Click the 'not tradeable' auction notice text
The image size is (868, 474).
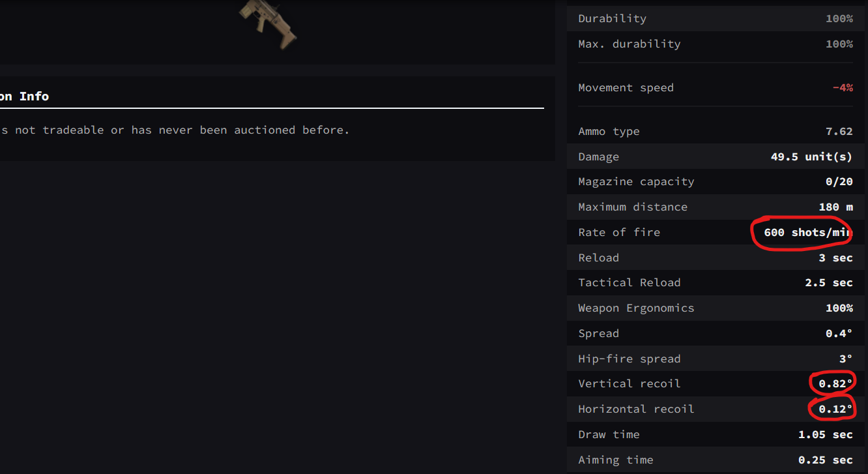175,130
